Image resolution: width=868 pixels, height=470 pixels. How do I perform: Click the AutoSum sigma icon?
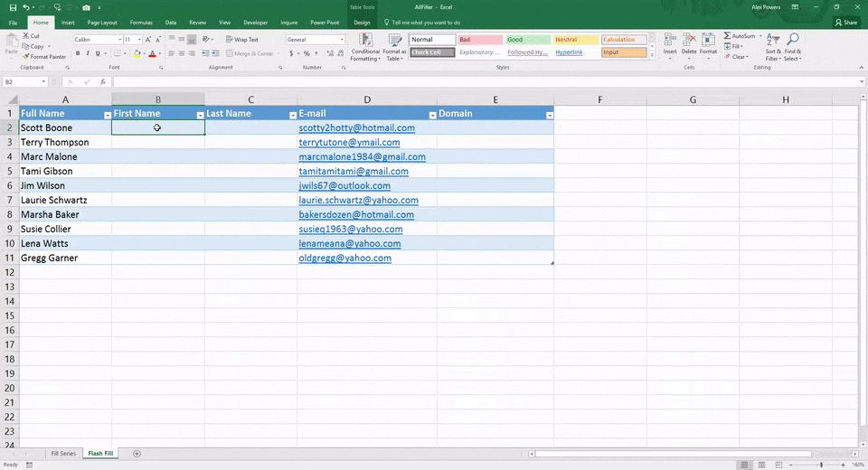[728, 36]
